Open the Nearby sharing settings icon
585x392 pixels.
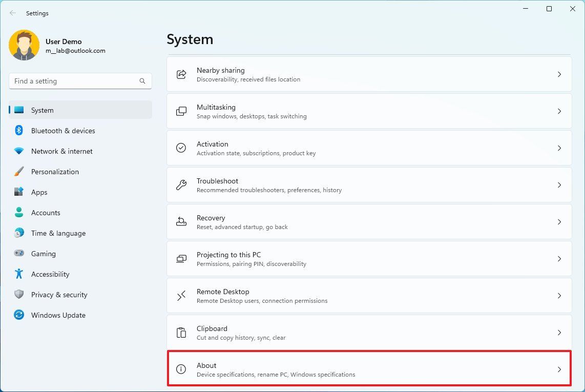(x=181, y=74)
